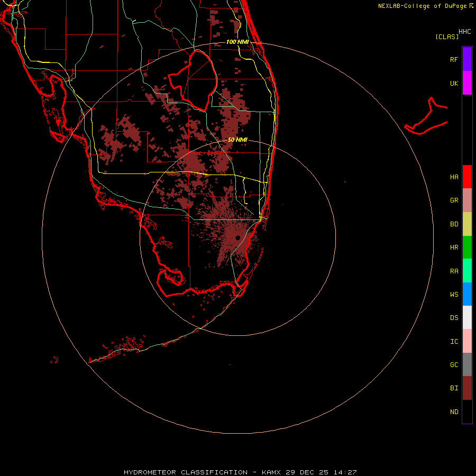This screenshot has height=476, width=476.
Task: Click the ND black legend swatch
Action: click(x=467, y=411)
